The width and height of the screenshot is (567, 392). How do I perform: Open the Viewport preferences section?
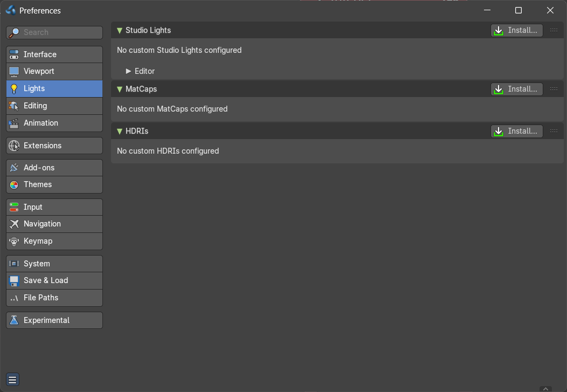point(54,71)
